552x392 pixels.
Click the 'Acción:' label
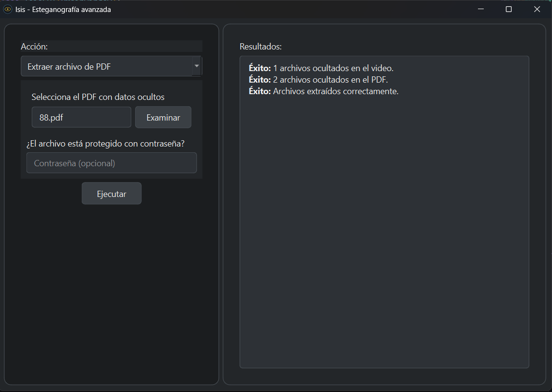click(x=34, y=47)
